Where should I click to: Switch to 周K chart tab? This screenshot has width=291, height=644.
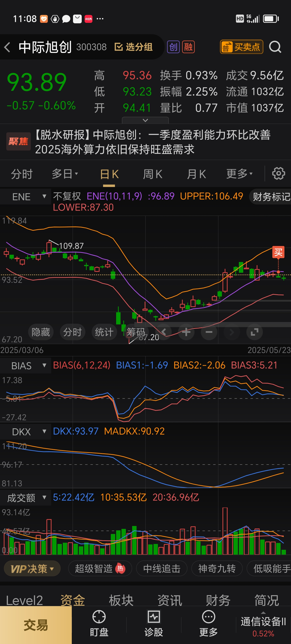[x=153, y=174]
